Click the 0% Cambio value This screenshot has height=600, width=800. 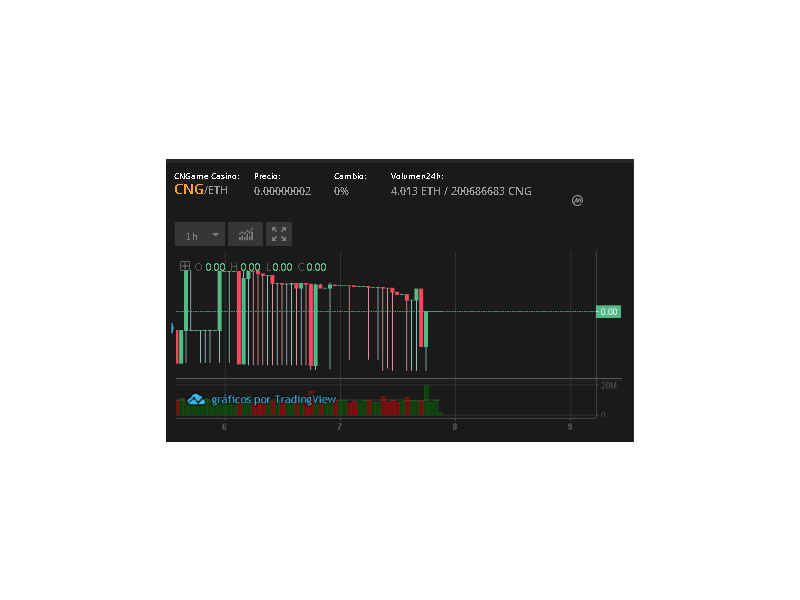click(x=341, y=191)
